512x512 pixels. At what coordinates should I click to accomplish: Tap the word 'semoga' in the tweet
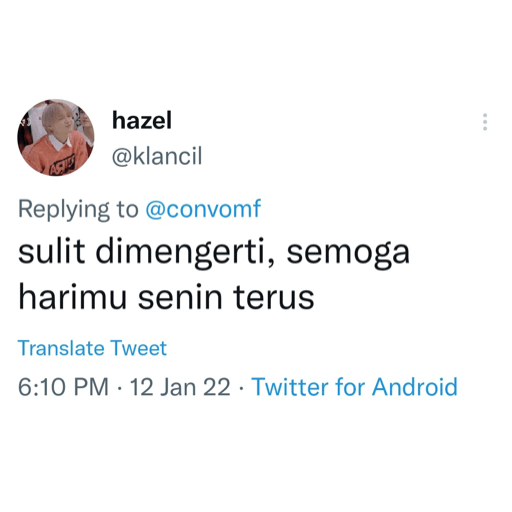tap(348, 253)
